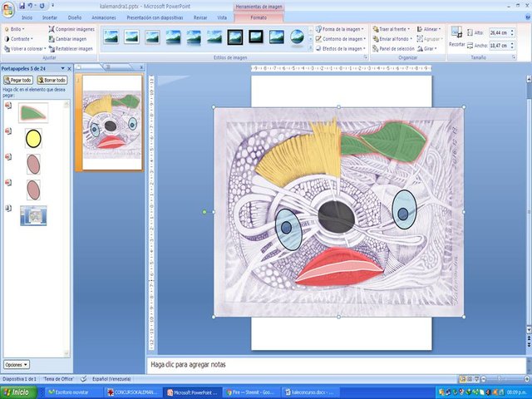Open Panel de selección

pyautogui.click(x=393, y=49)
